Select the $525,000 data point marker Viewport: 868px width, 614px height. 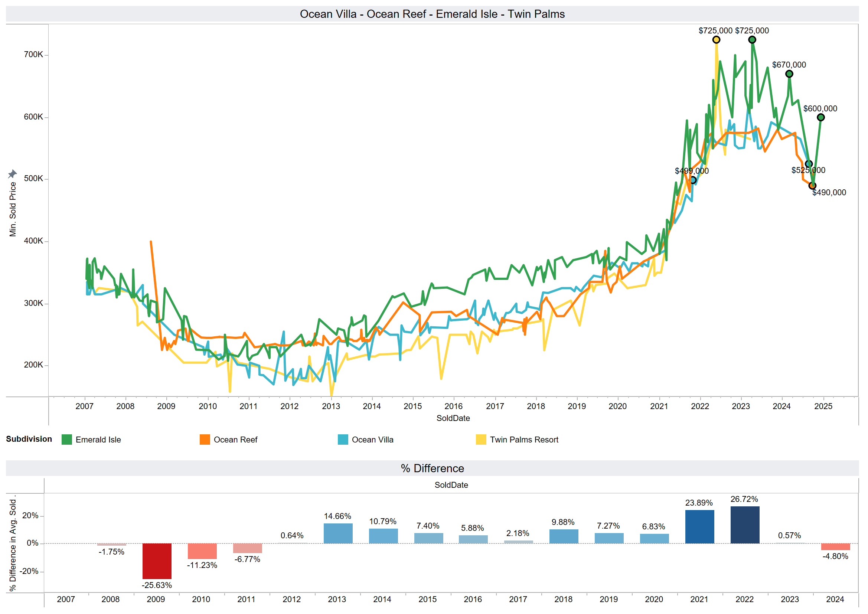809,164
